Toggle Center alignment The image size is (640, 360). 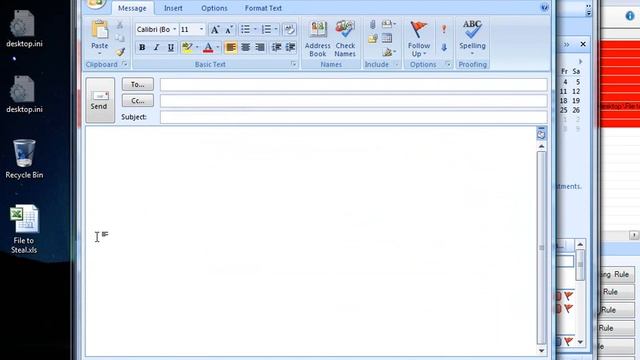point(245,47)
